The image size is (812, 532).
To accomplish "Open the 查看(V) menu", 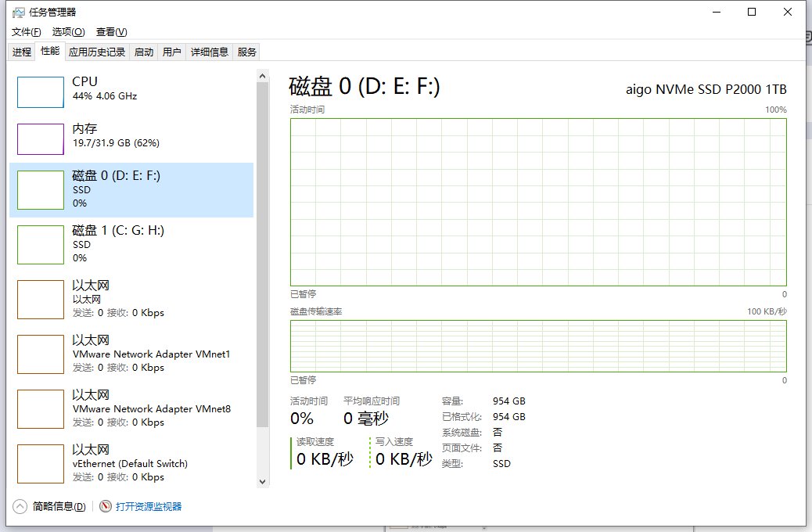I will pos(111,32).
